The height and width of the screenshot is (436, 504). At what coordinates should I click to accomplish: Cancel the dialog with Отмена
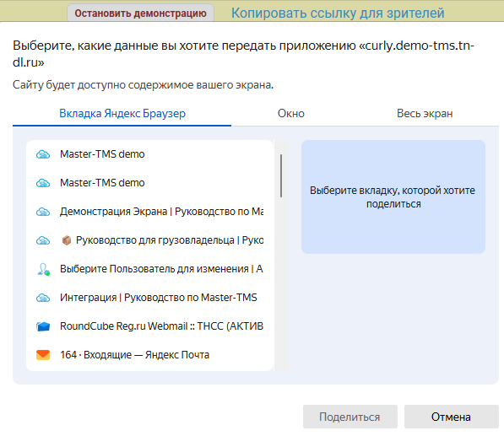click(x=452, y=417)
